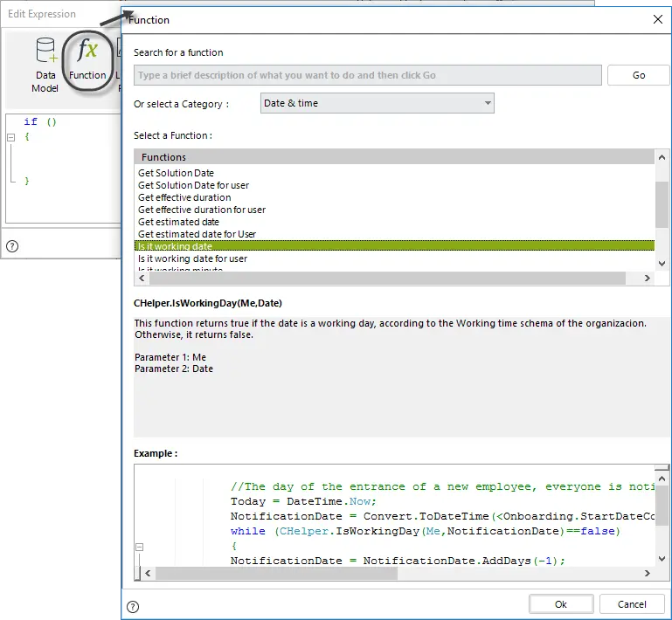
Task: Open the Category dropdown Date & time
Action: [x=378, y=103]
